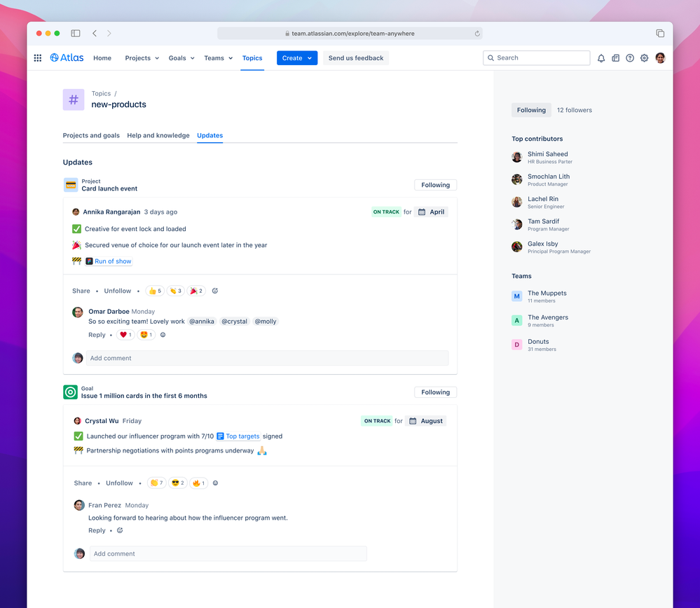Expand the Projects dropdown menu

(x=142, y=58)
